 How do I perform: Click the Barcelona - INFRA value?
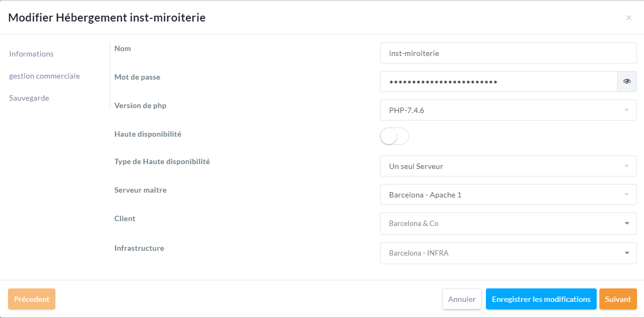(419, 253)
